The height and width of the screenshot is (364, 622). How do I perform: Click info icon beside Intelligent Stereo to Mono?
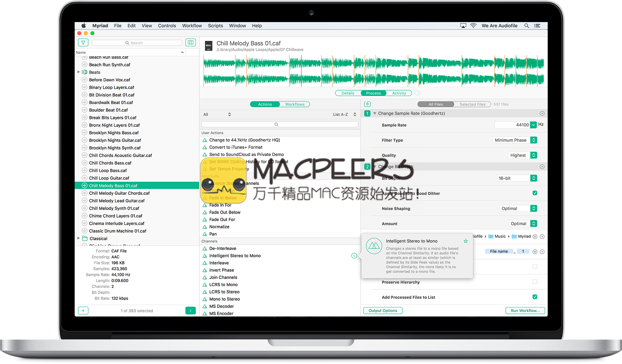tap(354, 256)
